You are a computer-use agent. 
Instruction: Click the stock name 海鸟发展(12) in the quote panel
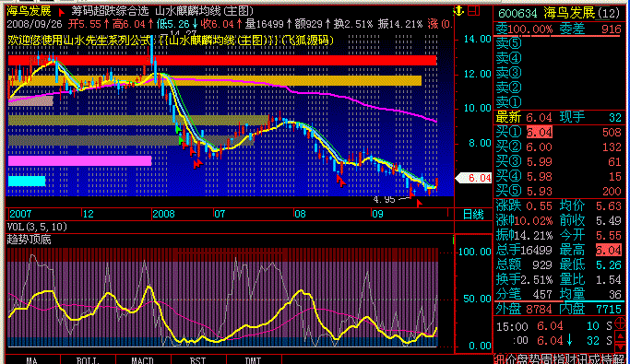[582, 13]
